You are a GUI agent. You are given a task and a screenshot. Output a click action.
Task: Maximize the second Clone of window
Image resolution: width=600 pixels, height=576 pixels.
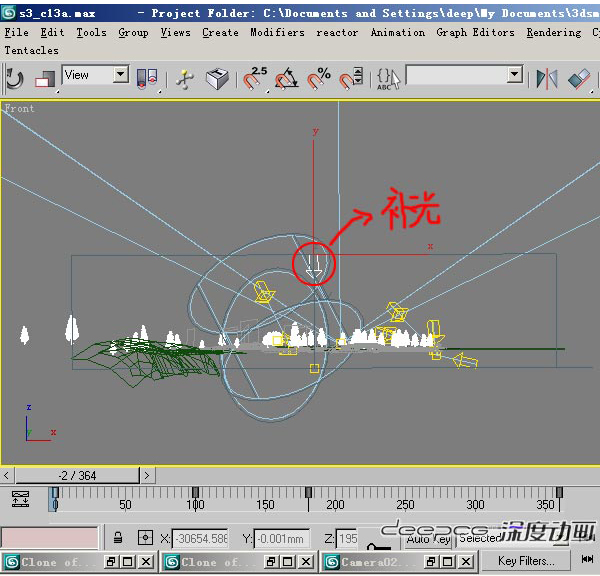point(288,562)
